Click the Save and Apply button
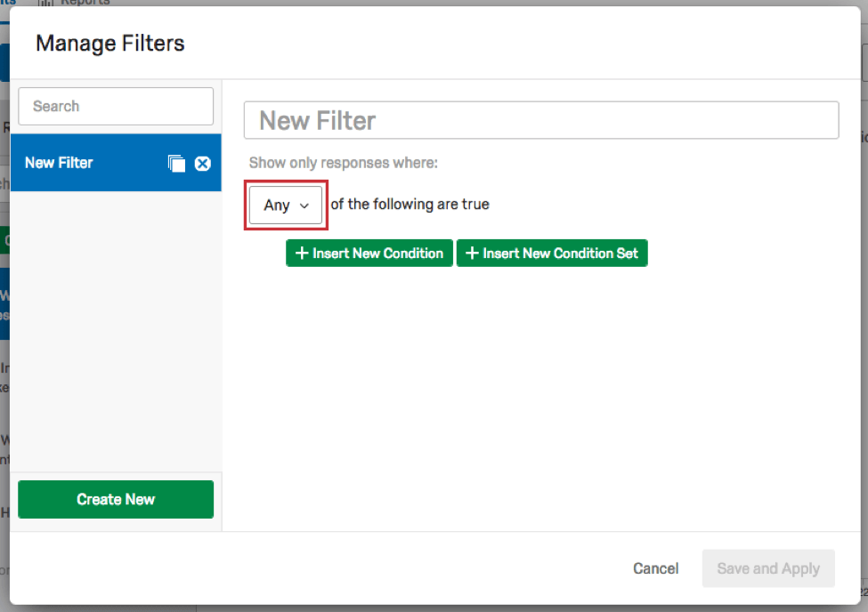868x612 pixels. pyautogui.click(x=767, y=568)
